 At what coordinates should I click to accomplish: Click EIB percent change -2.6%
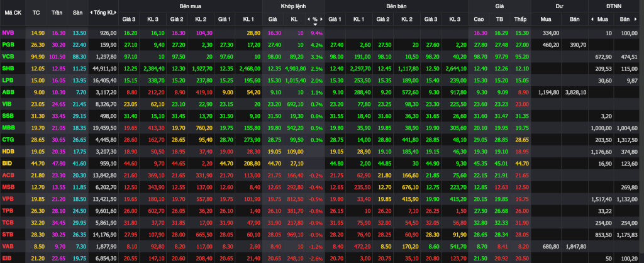click(316, 258)
